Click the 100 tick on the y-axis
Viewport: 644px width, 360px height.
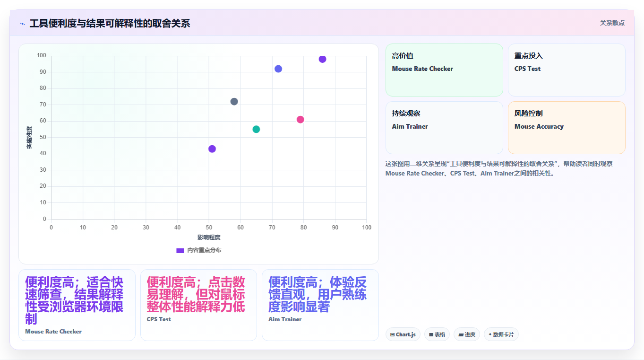[42, 56]
